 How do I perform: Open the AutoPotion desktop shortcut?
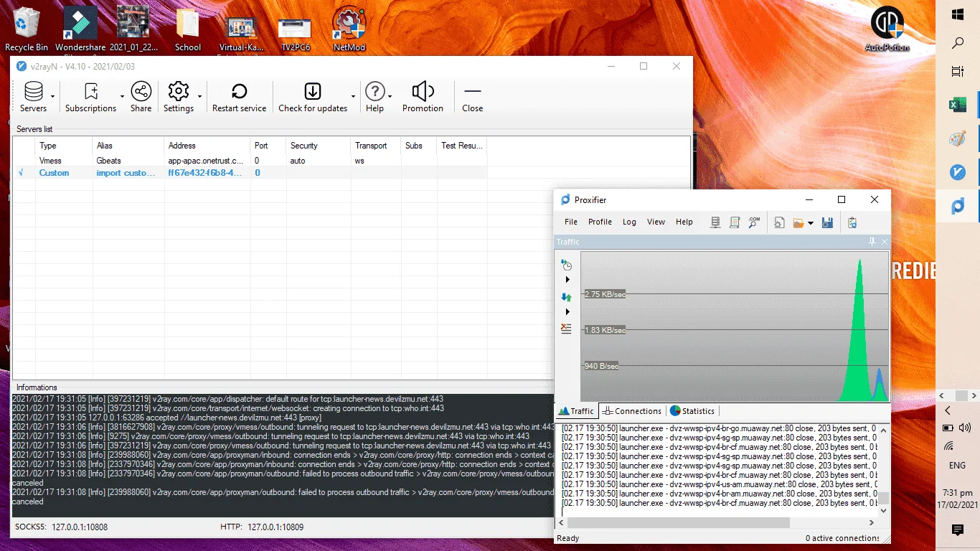[x=887, y=29]
